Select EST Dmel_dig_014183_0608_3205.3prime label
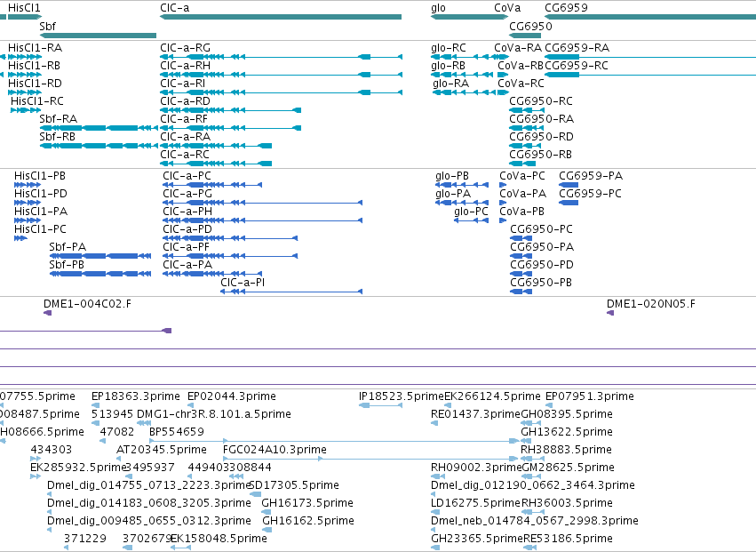The width and height of the screenshot is (756, 552). [x=149, y=503]
